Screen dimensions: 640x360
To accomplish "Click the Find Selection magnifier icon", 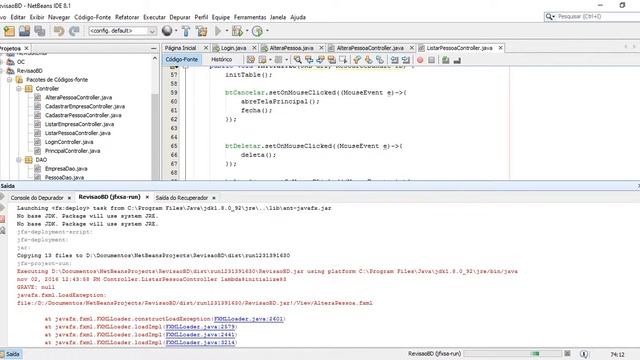I will coord(298,60).
